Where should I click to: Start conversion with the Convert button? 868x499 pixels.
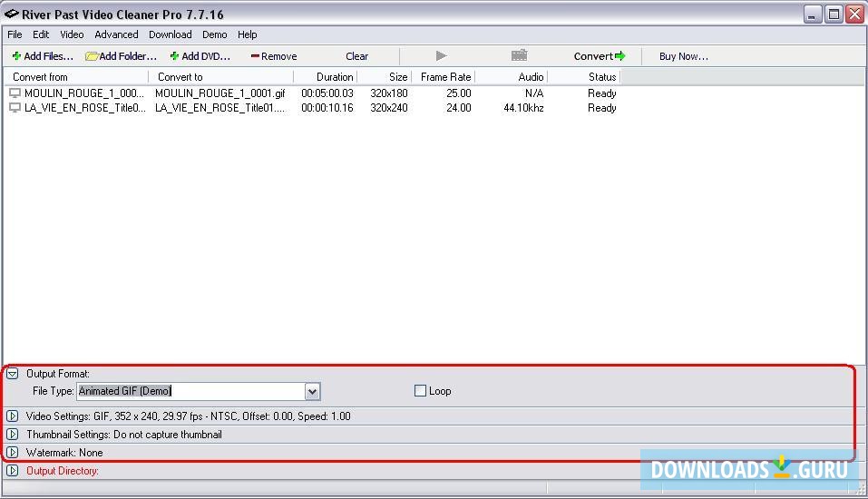coord(600,56)
